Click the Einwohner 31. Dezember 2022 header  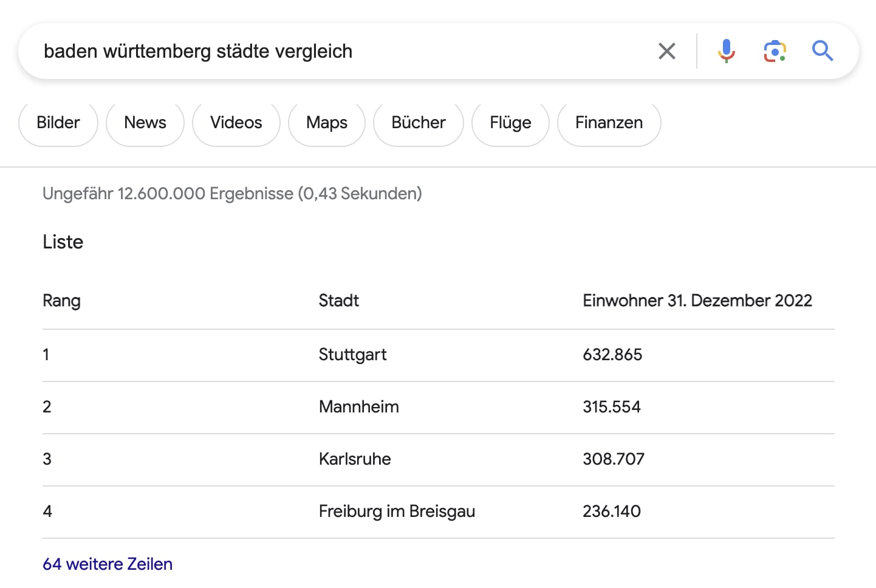(697, 300)
